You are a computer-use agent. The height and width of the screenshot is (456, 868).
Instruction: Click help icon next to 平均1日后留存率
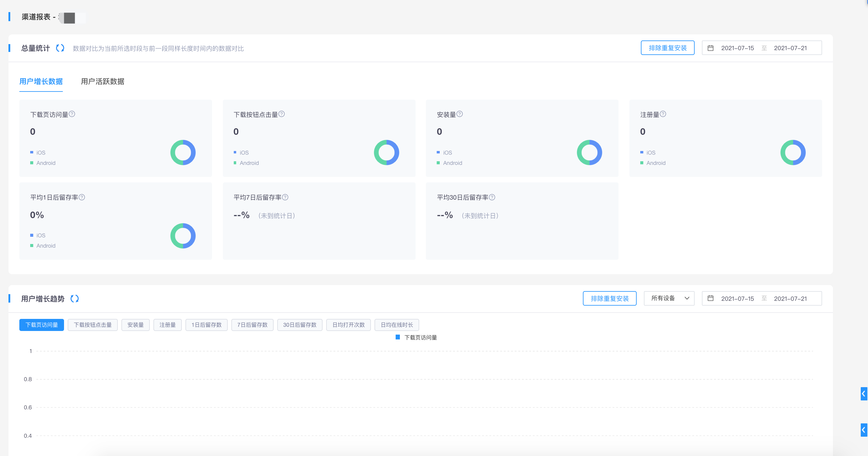click(x=82, y=197)
